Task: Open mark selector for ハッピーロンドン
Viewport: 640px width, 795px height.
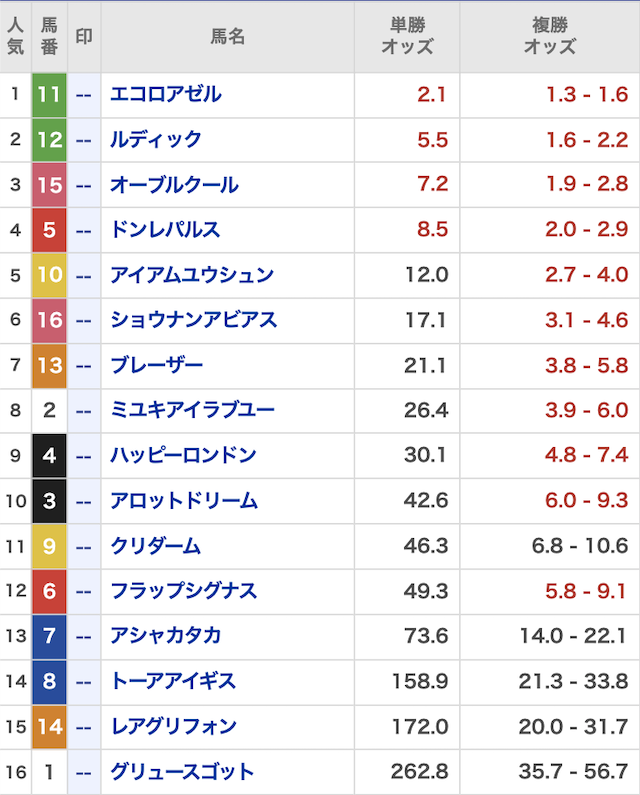Action: click(84, 456)
